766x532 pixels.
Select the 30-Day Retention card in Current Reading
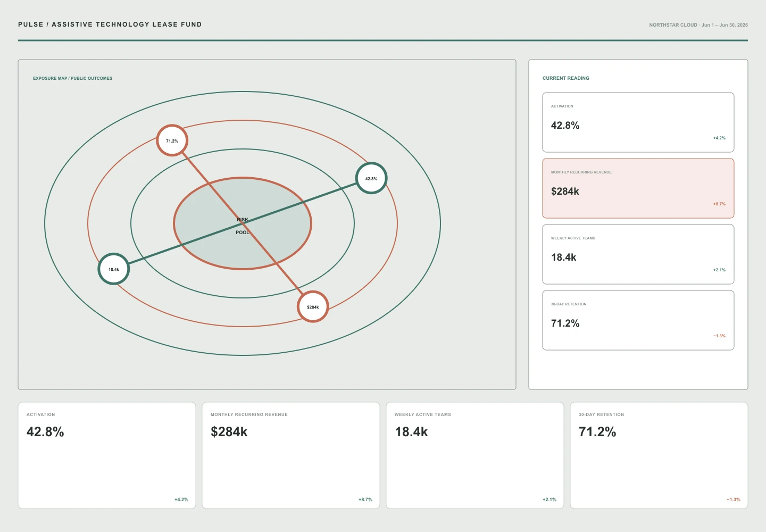click(638, 320)
